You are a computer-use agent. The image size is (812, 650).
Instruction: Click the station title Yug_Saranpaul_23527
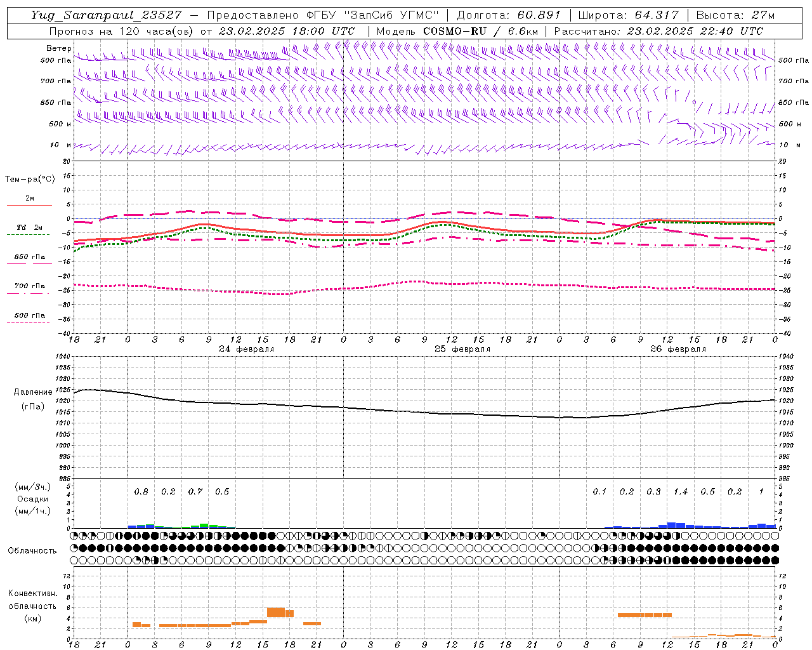[x=106, y=15]
